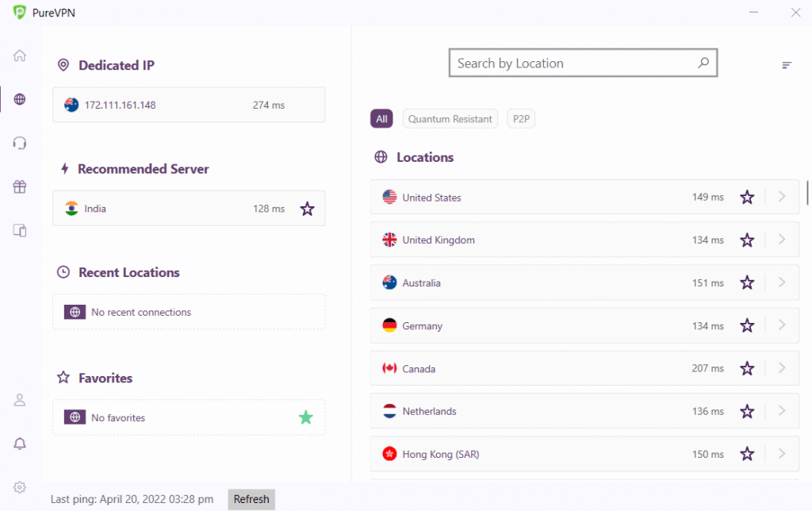Connect to the India recommended server

tap(189, 209)
